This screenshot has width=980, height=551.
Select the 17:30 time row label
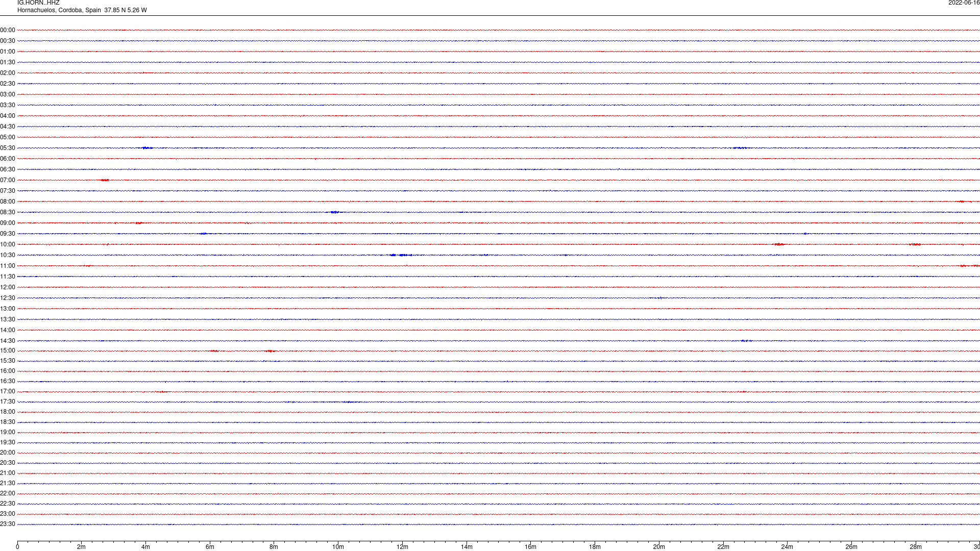[x=8, y=402]
